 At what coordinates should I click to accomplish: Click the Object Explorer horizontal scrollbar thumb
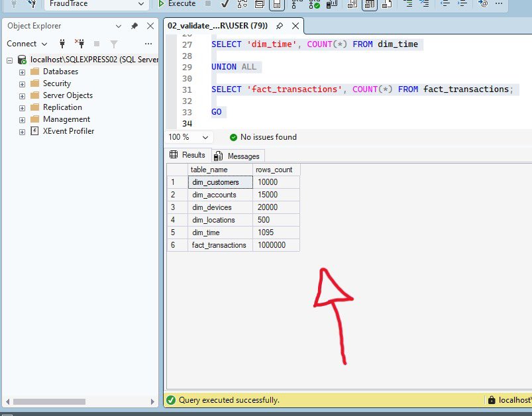(x=49, y=401)
